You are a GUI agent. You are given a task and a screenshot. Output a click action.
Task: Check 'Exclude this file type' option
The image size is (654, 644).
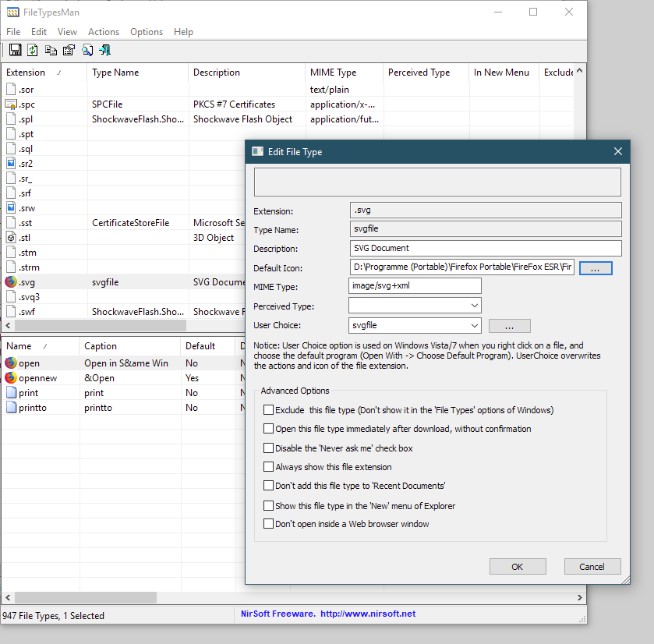click(x=269, y=409)
